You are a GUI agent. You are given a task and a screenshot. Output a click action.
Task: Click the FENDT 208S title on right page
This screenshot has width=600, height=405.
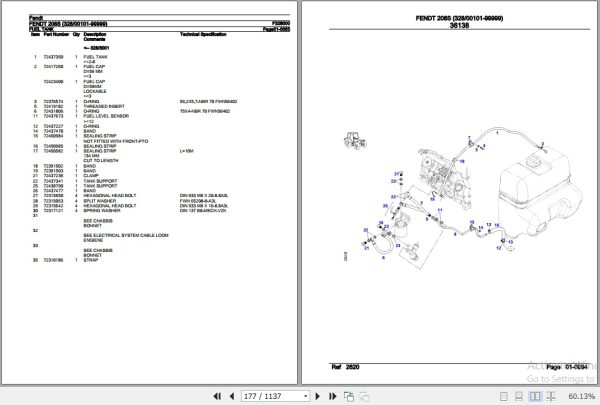[459, 18]
